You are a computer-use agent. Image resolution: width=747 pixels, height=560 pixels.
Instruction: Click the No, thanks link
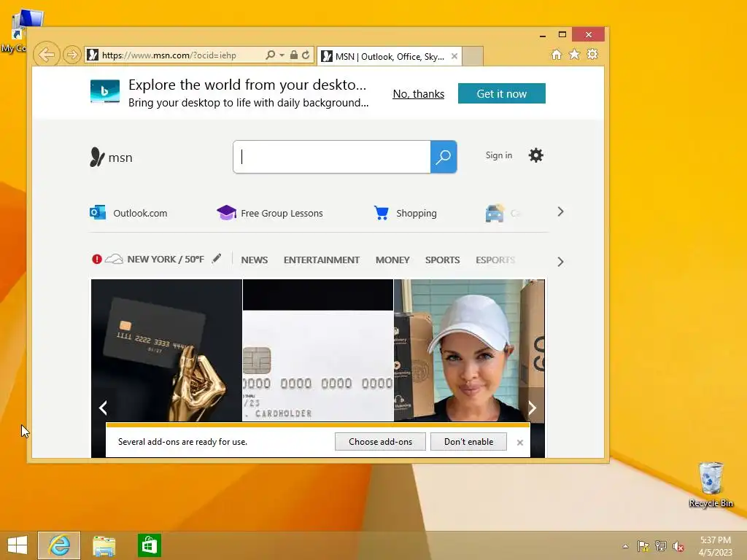coord(418,94)
